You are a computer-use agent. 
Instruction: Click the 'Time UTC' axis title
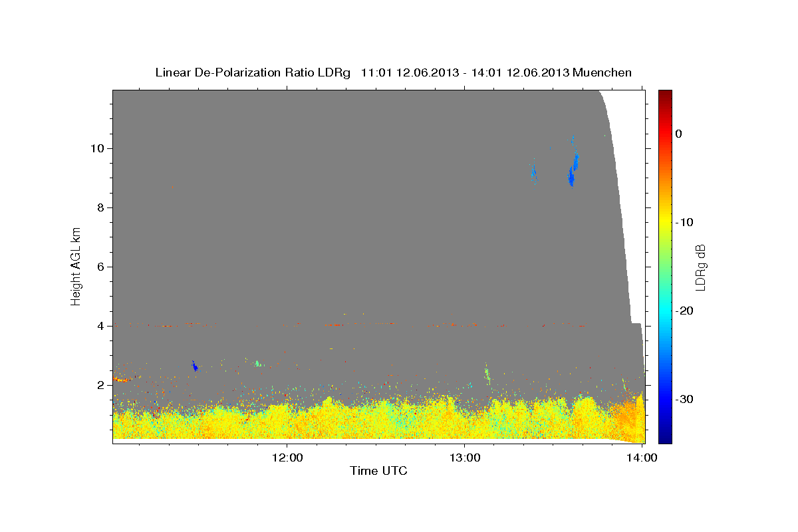[378, 471]
